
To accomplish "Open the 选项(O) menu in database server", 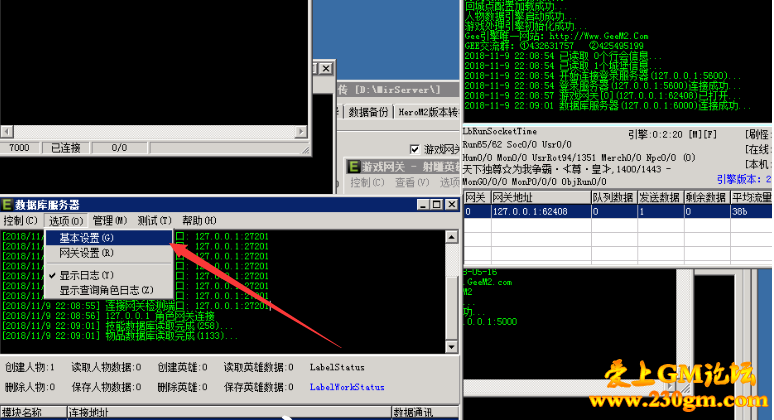I will coord(66,221).
